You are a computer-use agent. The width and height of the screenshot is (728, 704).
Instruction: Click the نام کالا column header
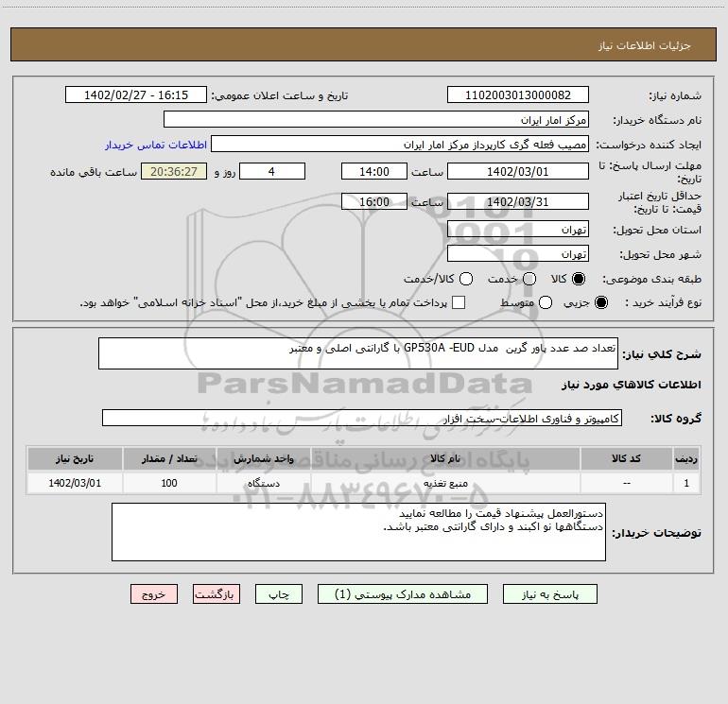pos(445,459)
